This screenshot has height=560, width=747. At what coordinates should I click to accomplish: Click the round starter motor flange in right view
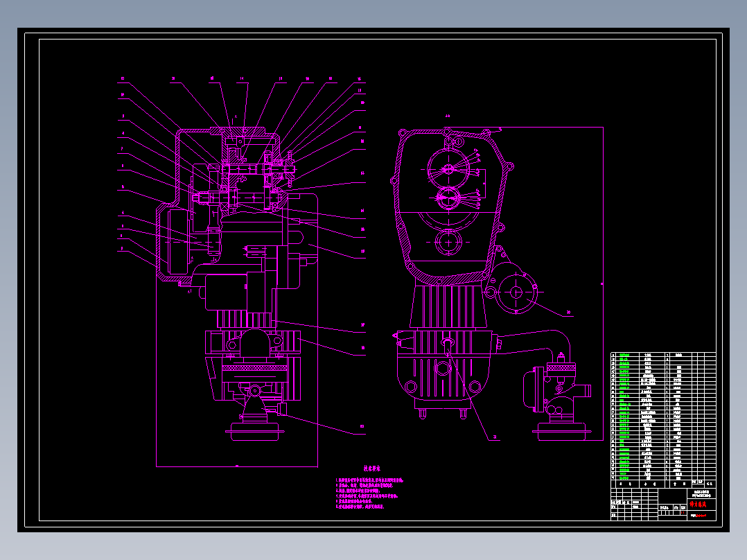[x=517, y=292]
